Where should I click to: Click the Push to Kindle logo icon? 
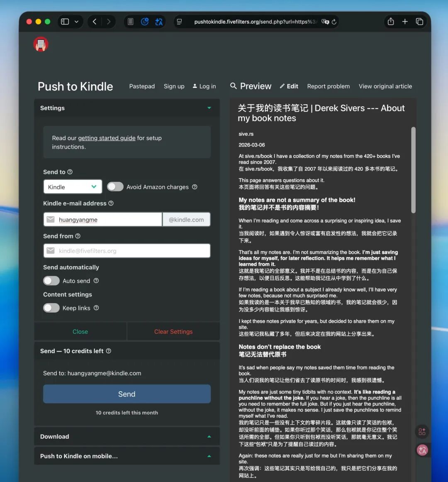[x=41, y=44]
